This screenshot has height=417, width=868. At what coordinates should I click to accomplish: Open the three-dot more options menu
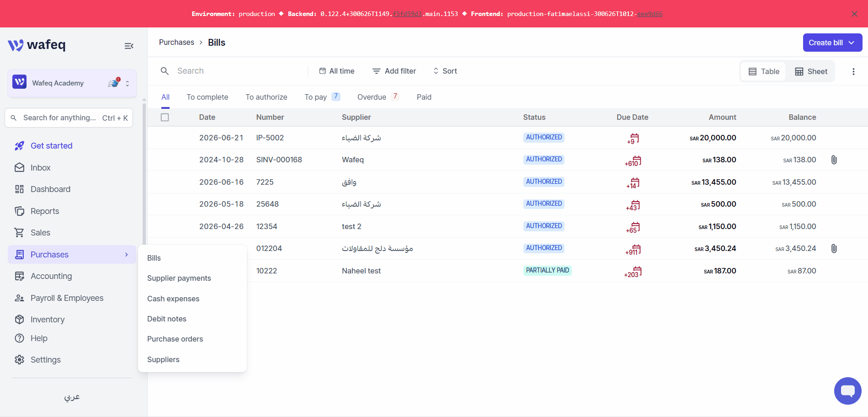tap(853, 71)
